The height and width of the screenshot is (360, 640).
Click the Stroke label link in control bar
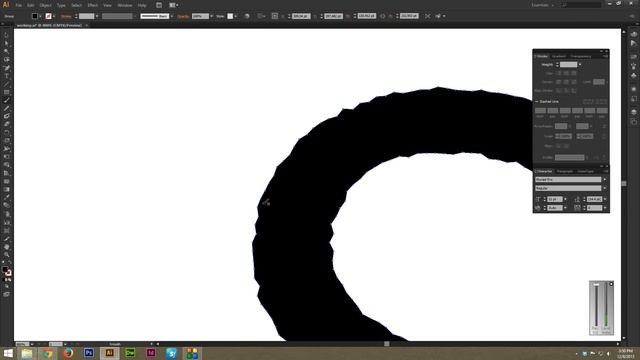coord(66,16)
